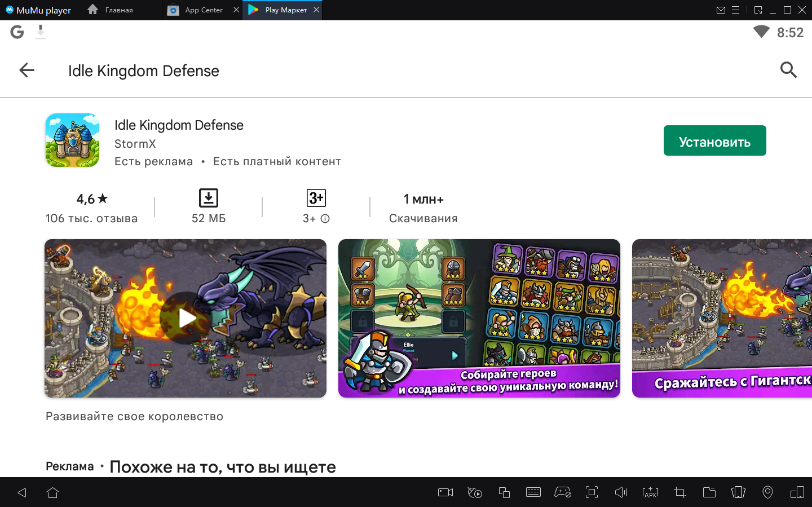812x507 pixels.
Task: Start screen recording via camera icon
Action: pyautogui.click(x=445, y=492)
